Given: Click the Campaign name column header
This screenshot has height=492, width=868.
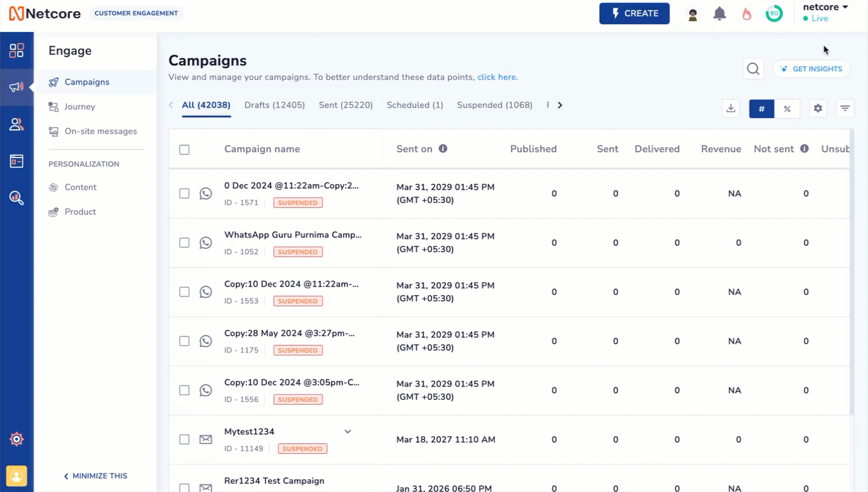Looking at the screenshot, I should 262,149.
